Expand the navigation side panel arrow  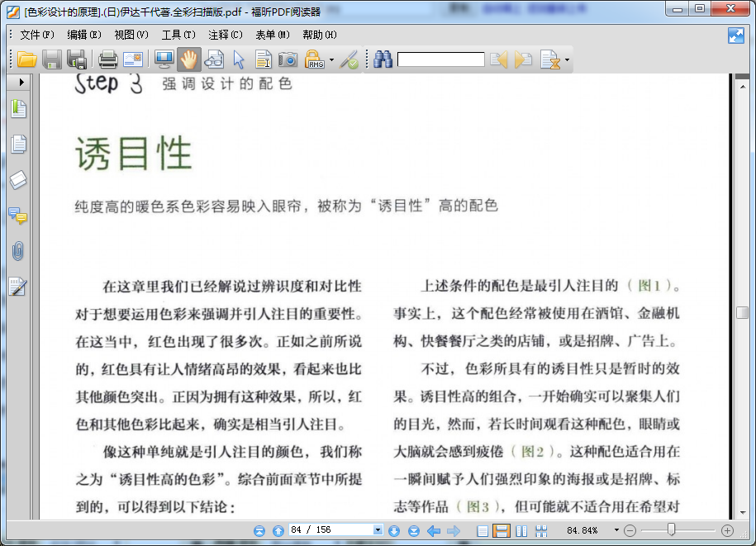21,83
